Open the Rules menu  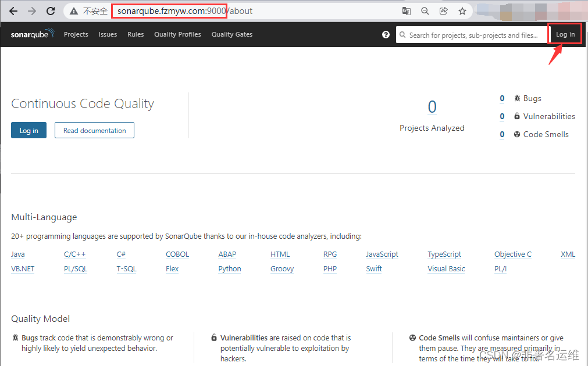pos(136,34)
